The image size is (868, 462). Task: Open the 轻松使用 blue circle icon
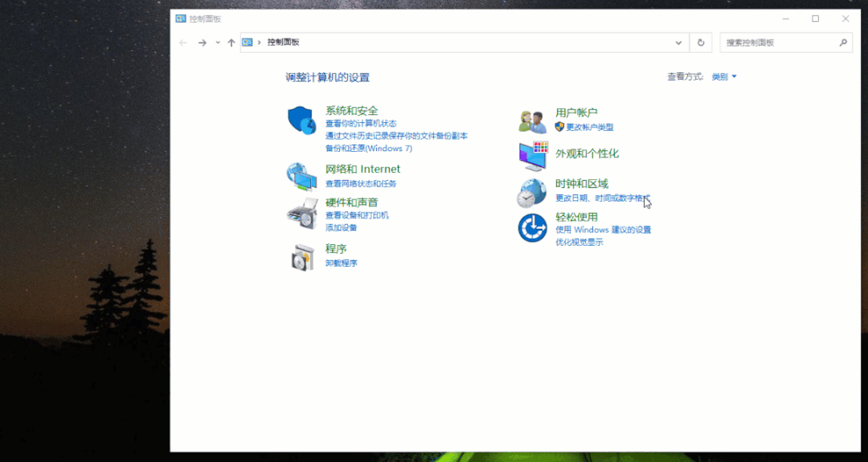[x=533, y=227]
